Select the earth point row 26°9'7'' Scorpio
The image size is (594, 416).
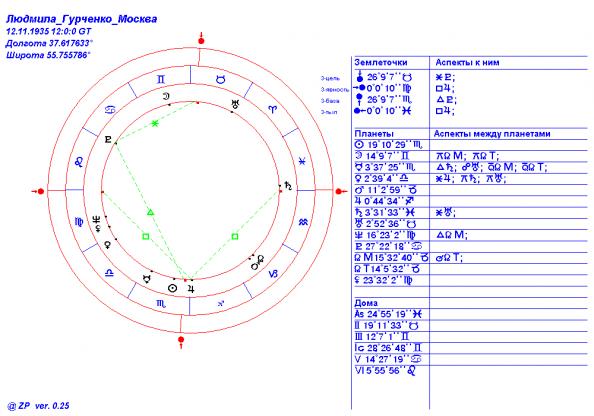pos(384,100)
